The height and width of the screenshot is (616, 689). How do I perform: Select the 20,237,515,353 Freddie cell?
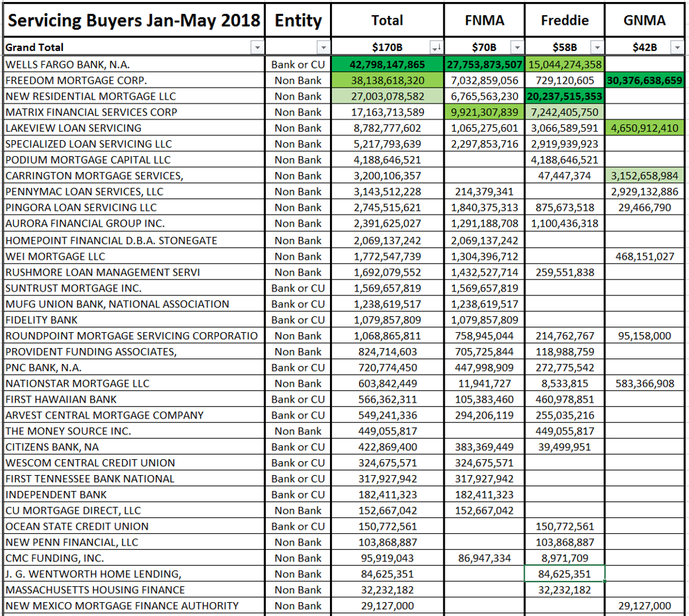point(565,96)
